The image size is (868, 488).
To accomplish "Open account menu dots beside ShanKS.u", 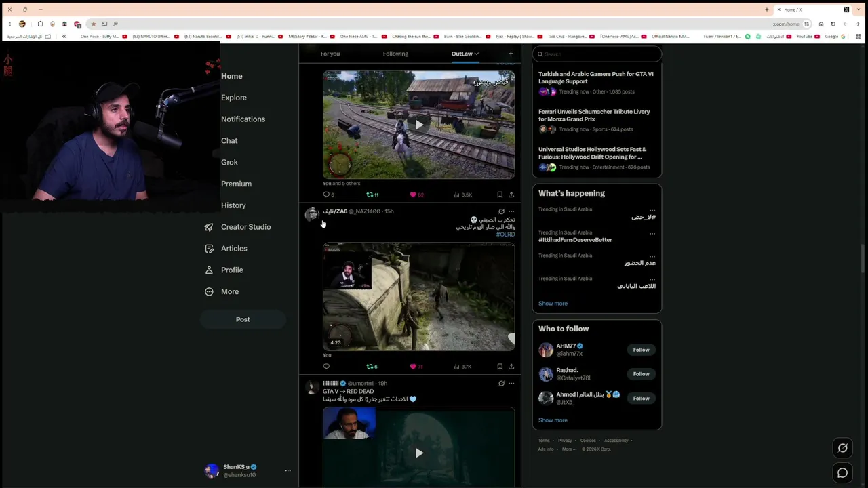I will click(288, 470).
